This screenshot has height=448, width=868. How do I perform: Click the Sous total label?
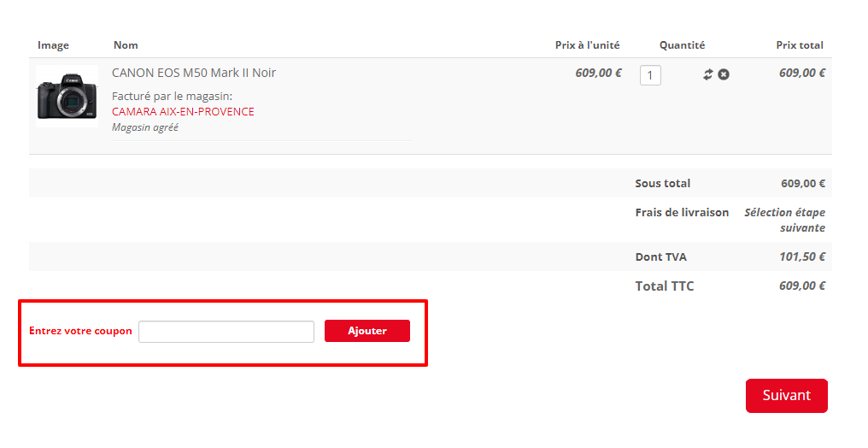tap(663, 183)
